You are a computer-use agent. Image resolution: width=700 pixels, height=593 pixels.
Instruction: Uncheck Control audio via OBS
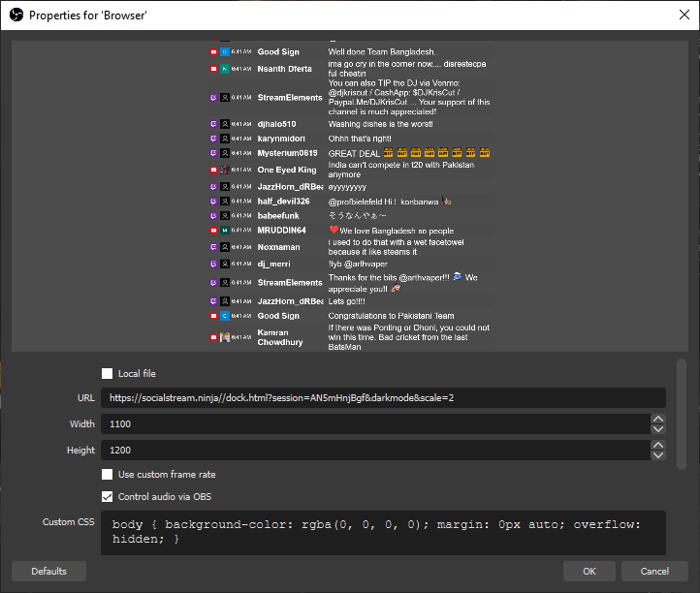pos(108,497)
